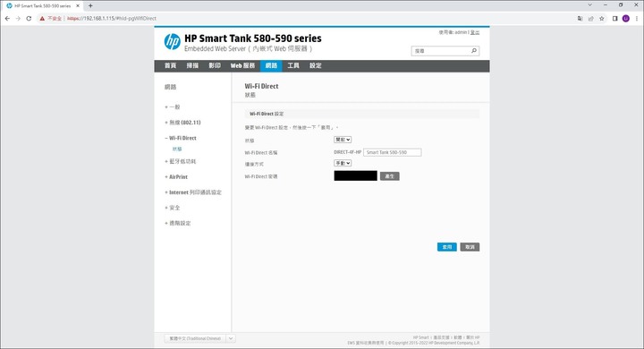The width and height of the screenshot is (644, 349).
Task: Open the 狀態 on/off dropdown
Action: [x=343, y=140]
